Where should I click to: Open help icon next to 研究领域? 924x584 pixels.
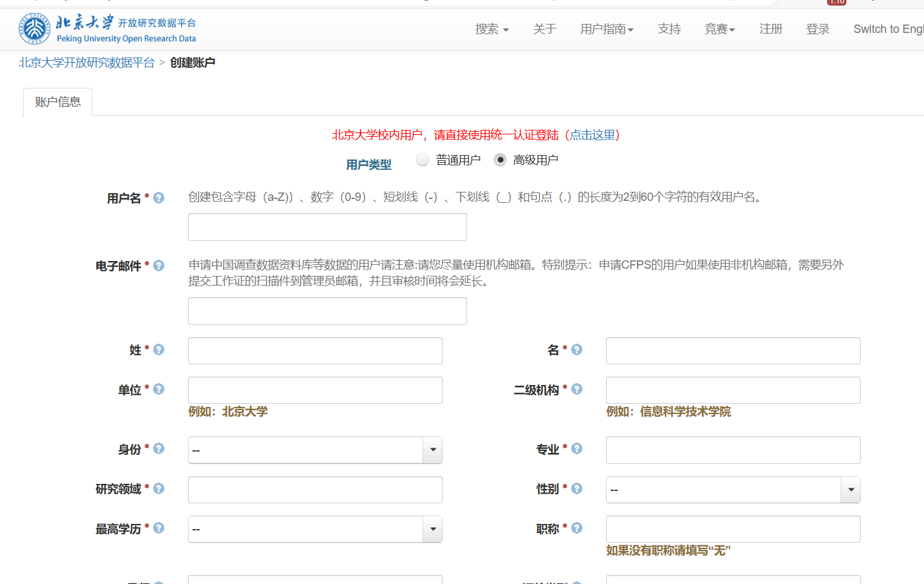click(158, 488)
